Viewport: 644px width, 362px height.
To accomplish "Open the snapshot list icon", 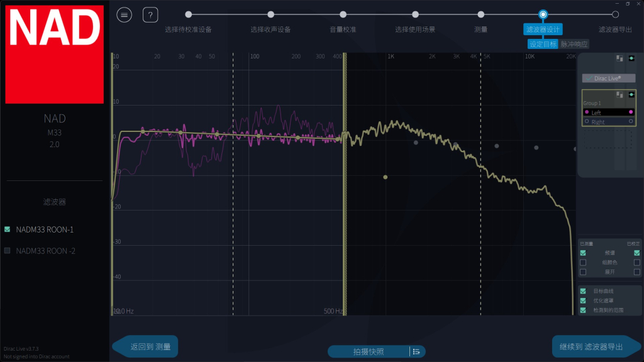I will 416,352.
